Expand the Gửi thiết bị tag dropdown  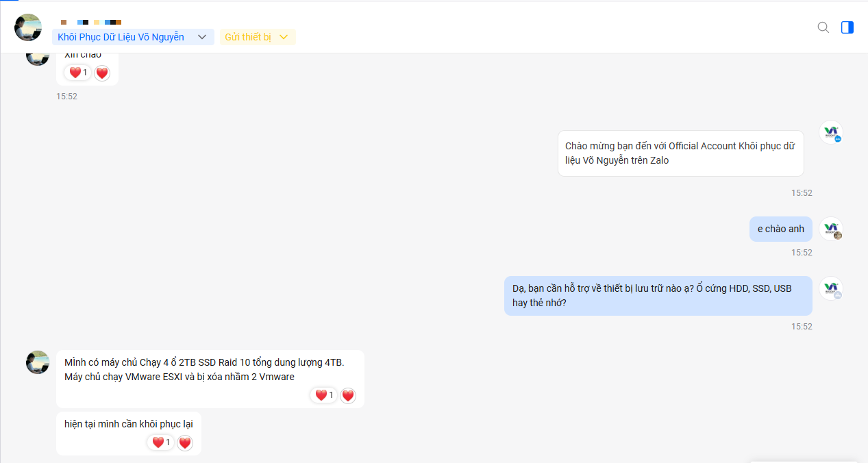click(284, 37)
